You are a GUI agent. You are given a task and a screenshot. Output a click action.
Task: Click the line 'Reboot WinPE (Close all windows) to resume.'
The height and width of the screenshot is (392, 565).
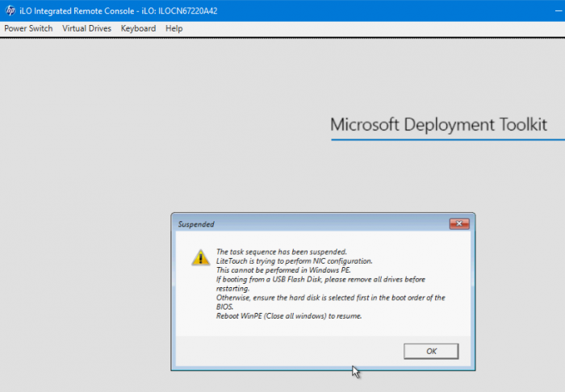click(289, 316)
